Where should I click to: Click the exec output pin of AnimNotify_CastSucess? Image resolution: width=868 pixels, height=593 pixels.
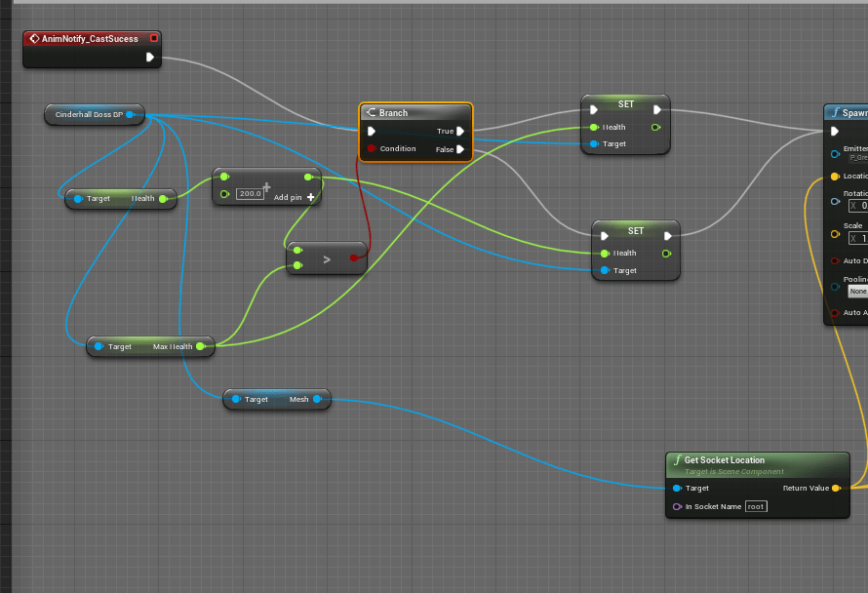click(x=150, y=58)
